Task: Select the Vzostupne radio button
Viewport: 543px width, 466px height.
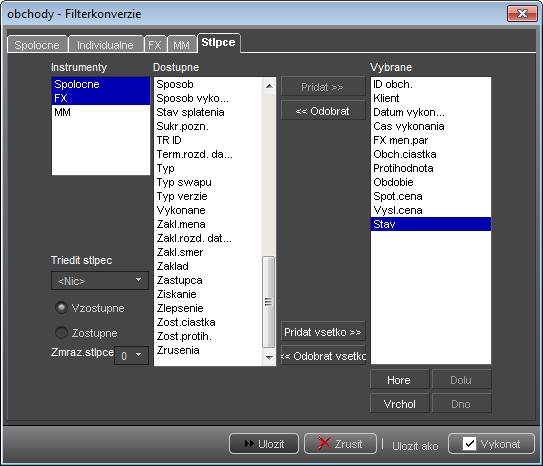Action: pyautogui.click(x=61, y=307)
